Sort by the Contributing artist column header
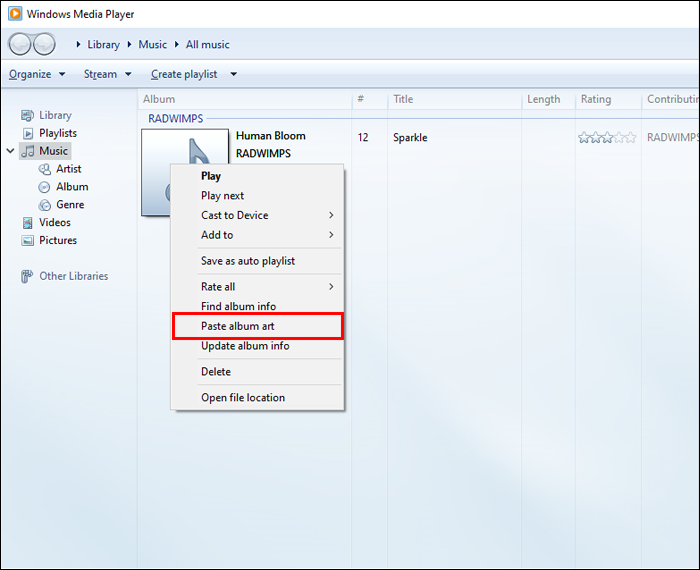 tap(671, 99)
